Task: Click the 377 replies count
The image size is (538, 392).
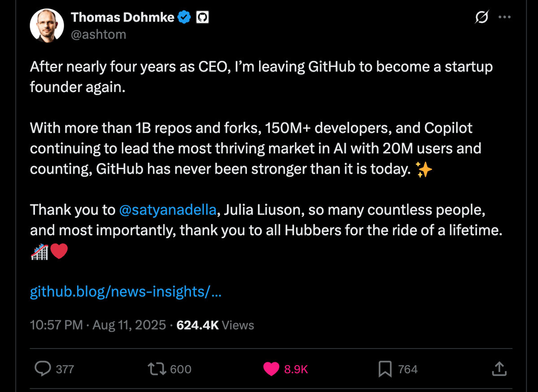Action: click(x=65, y=369)
